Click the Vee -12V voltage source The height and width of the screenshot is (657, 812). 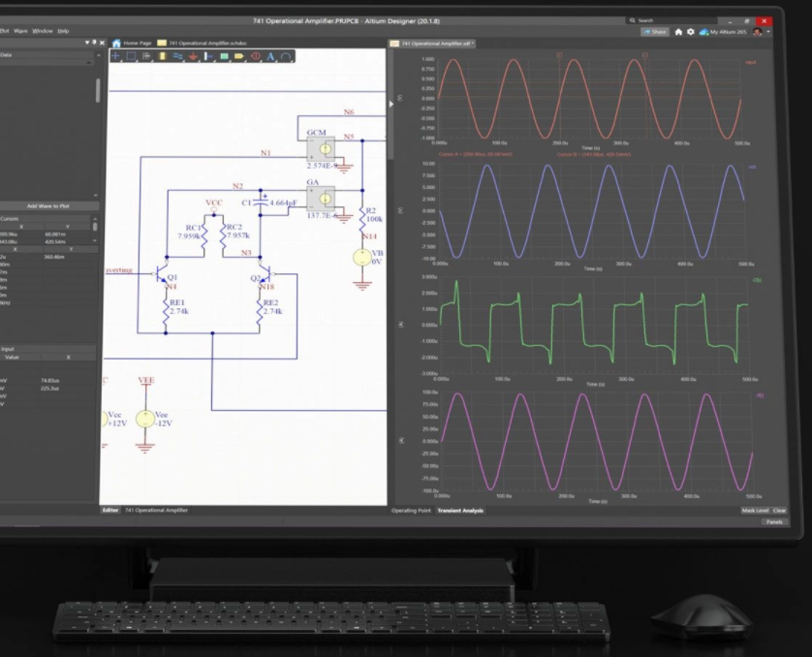pyautogui.click(x=145, y=419)
